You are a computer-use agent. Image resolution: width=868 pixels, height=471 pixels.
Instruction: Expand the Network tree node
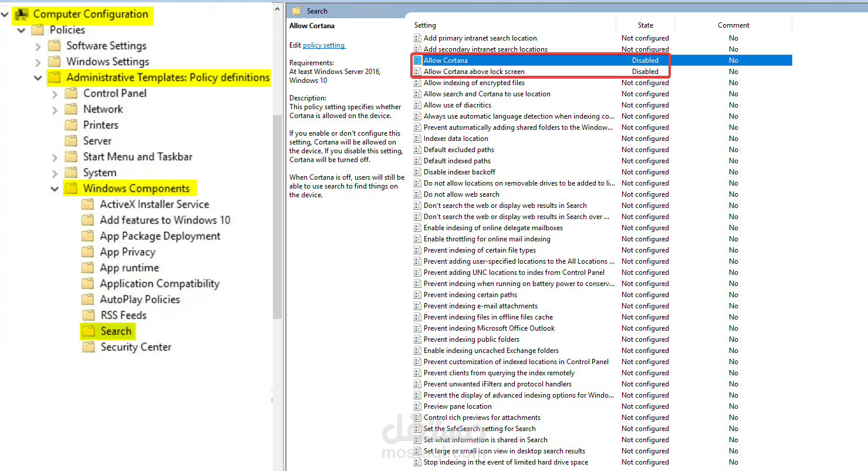[55, 109]
